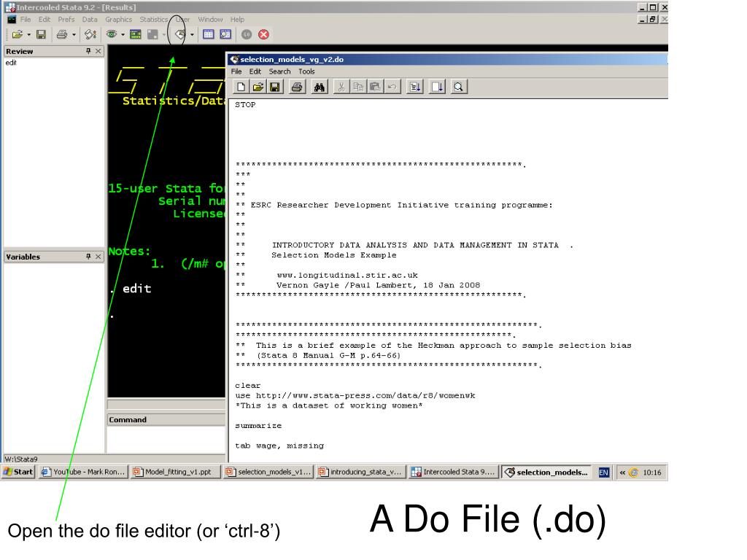Expand the Print dropdown arrow in Stata toolbar
This screenshot has width=747, height=560.
point(74,35)
